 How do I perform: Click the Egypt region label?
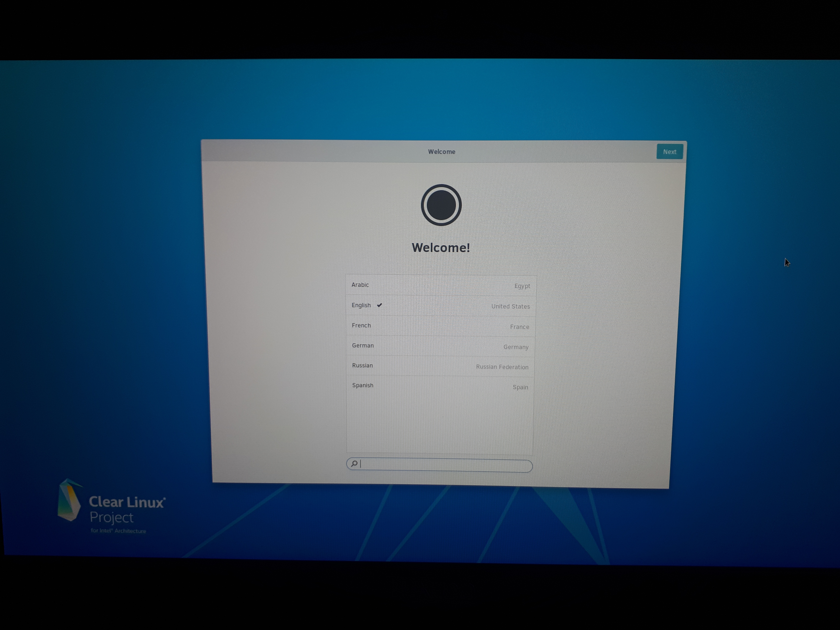point(522,286)
